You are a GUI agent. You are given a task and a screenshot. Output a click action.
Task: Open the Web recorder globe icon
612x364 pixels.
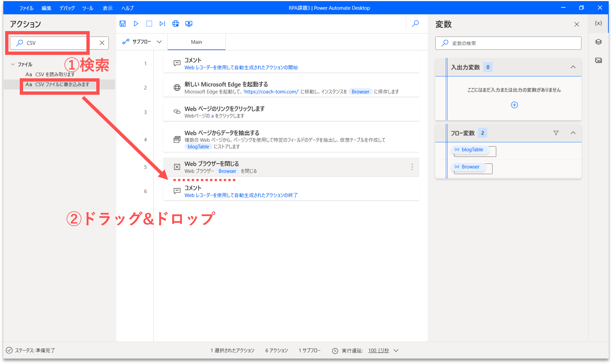176,24
